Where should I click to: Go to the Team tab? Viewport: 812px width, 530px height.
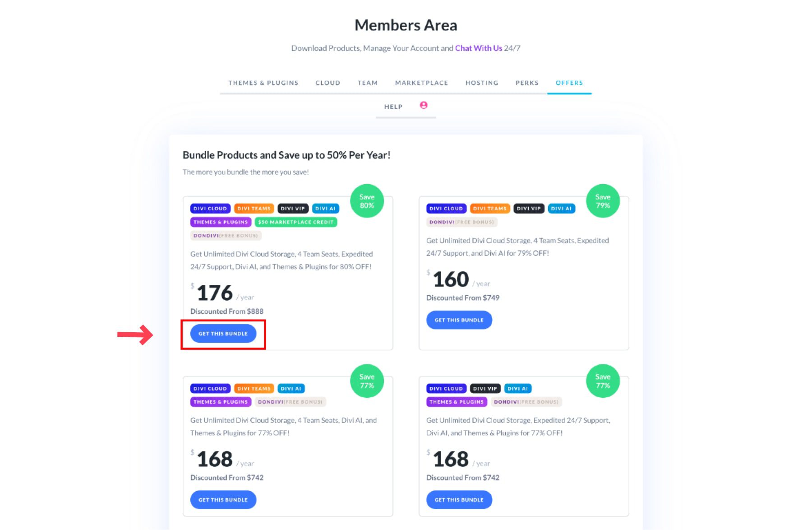point(368,83)
